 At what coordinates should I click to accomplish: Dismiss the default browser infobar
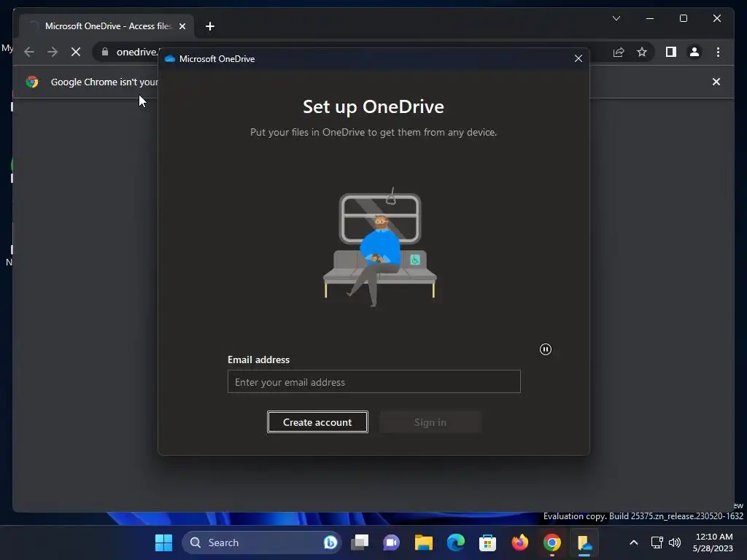pos(716,82)
